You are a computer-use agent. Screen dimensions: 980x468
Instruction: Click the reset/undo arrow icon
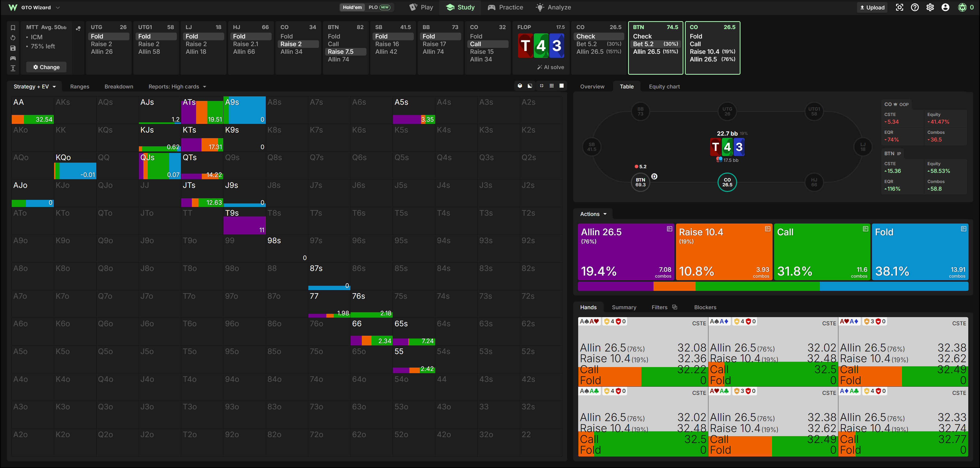(x=13, y=38)
